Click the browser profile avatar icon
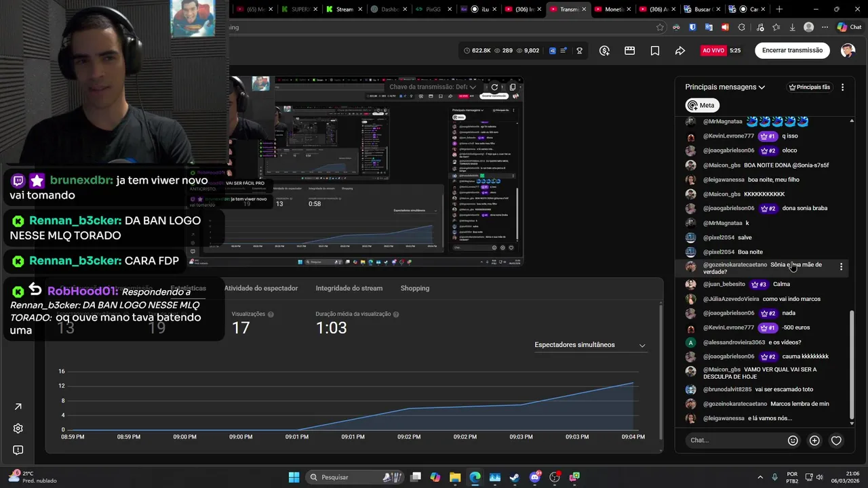 tap(808, 27)
